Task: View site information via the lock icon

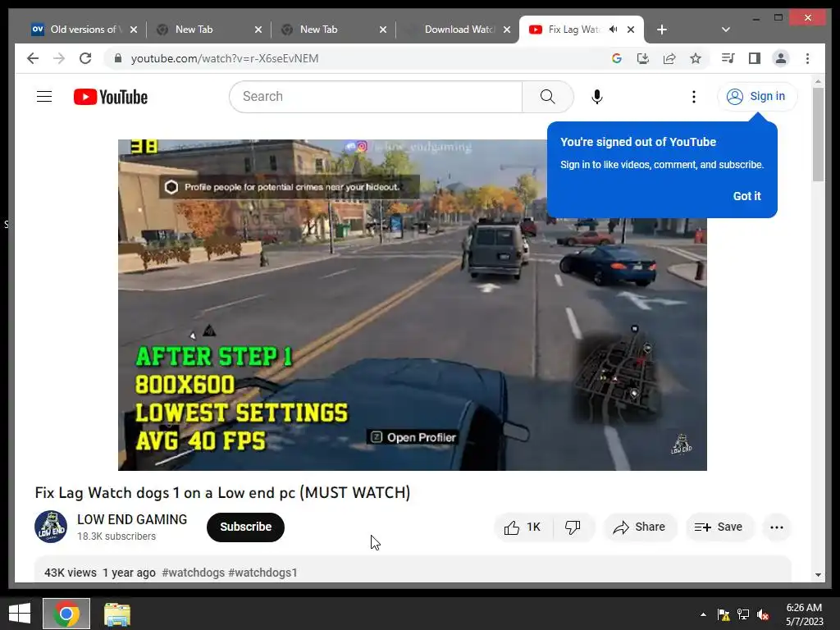Action: point(118,58)
